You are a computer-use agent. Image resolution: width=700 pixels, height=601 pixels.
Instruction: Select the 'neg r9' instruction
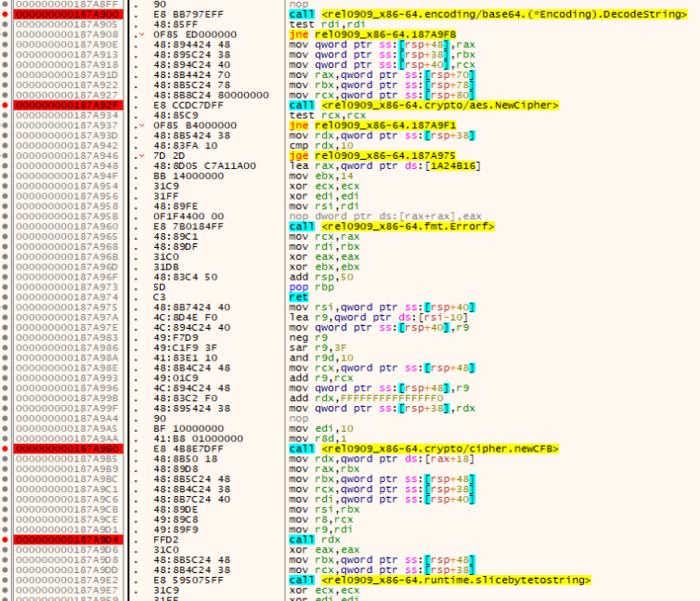[308, 337]
